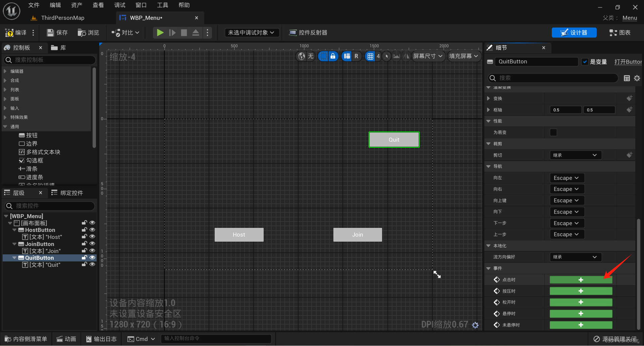Image resolution: width=644 pixels, height=346 pixels.
Task: Click the frame-advance play button
Action: pyautogui.click(x=172, y=33)
